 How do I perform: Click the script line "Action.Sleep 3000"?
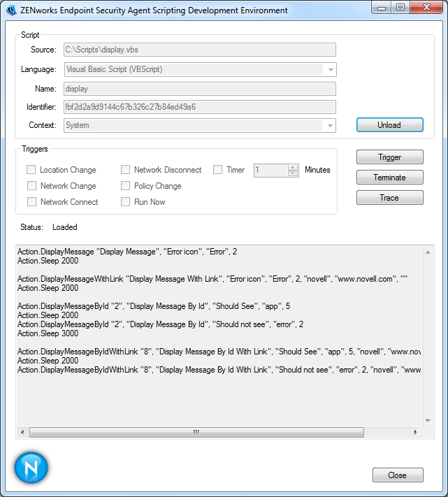48,333
